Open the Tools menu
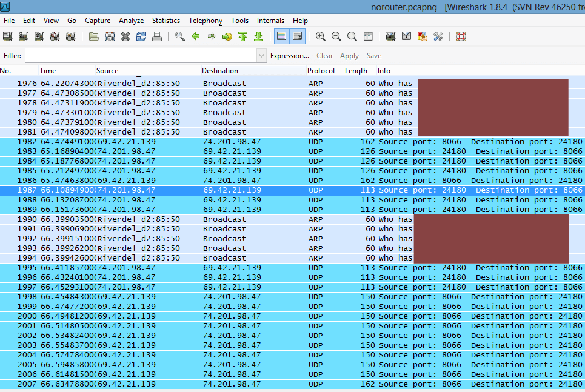Viewport: 585px width, 392px height. pyautogui.click(x=239, y=21)
